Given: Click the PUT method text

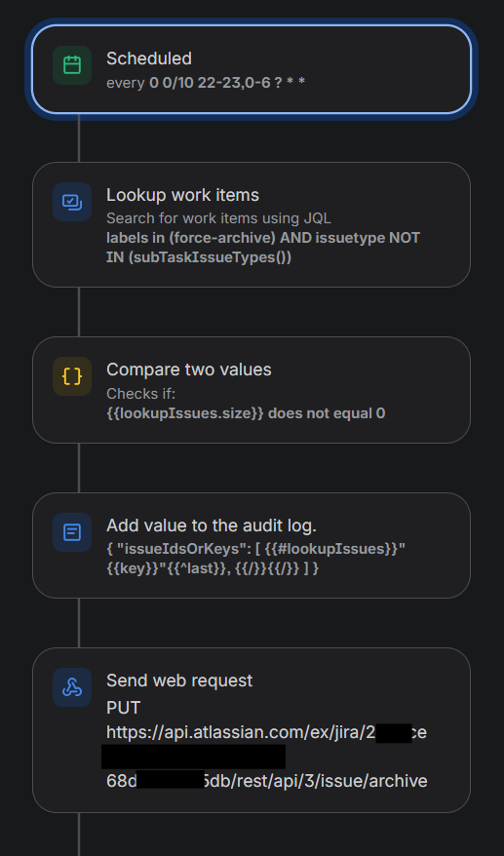Looking at the screenshot, I should 124,708.
